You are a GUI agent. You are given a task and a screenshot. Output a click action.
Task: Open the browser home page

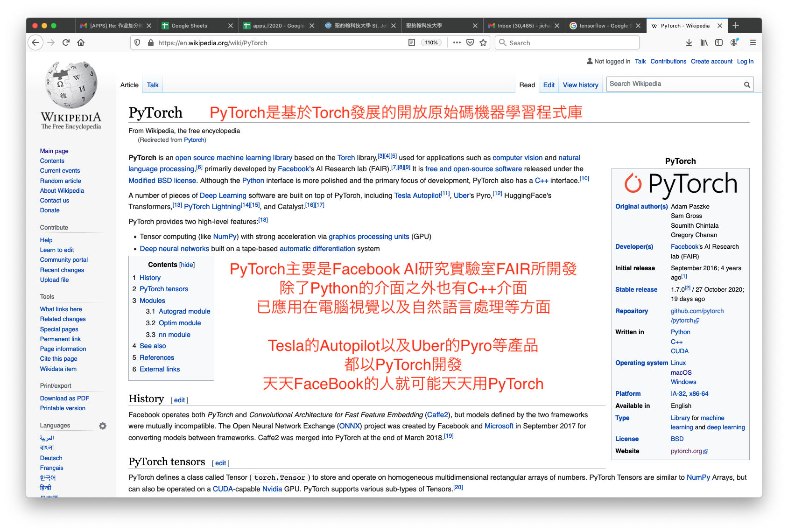81,42
